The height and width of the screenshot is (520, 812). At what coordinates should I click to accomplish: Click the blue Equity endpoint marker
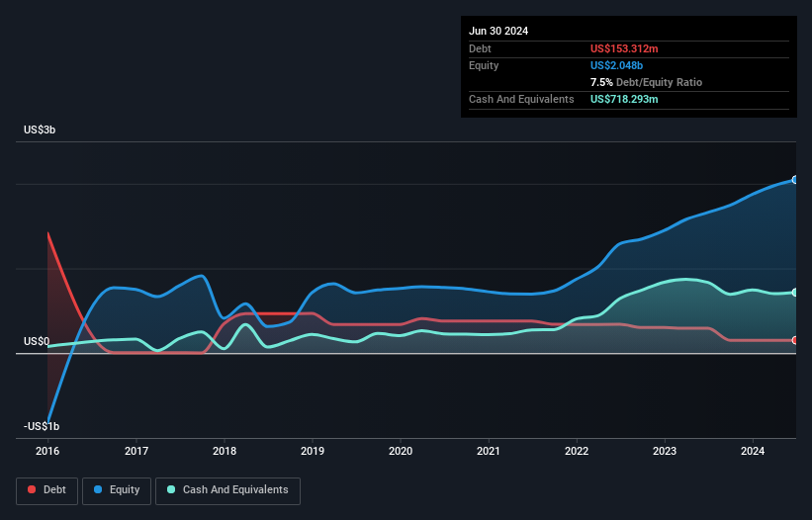(x=795, y=180)
